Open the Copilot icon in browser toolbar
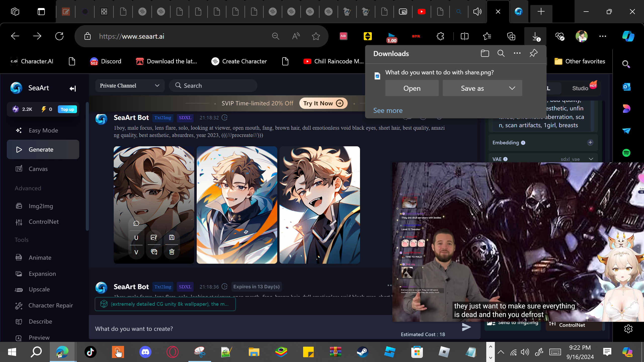The image size is (644, 362). (628, 36)
